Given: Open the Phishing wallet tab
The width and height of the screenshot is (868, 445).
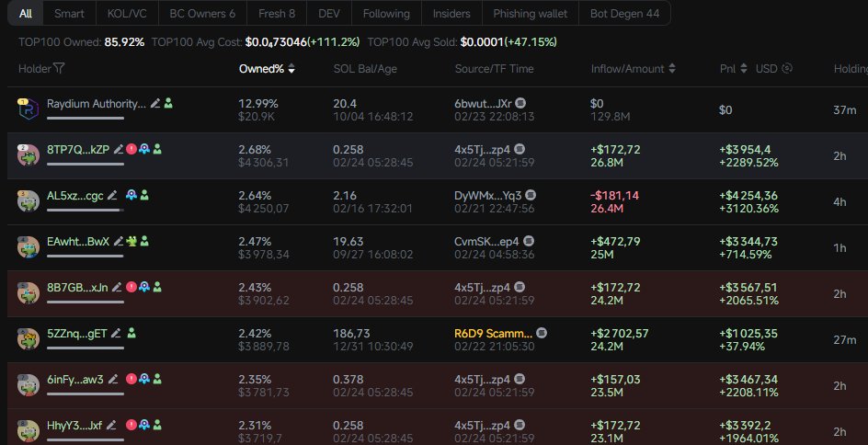Looking at the screenshot, I should pyautogui.click(x=531, y=13).
